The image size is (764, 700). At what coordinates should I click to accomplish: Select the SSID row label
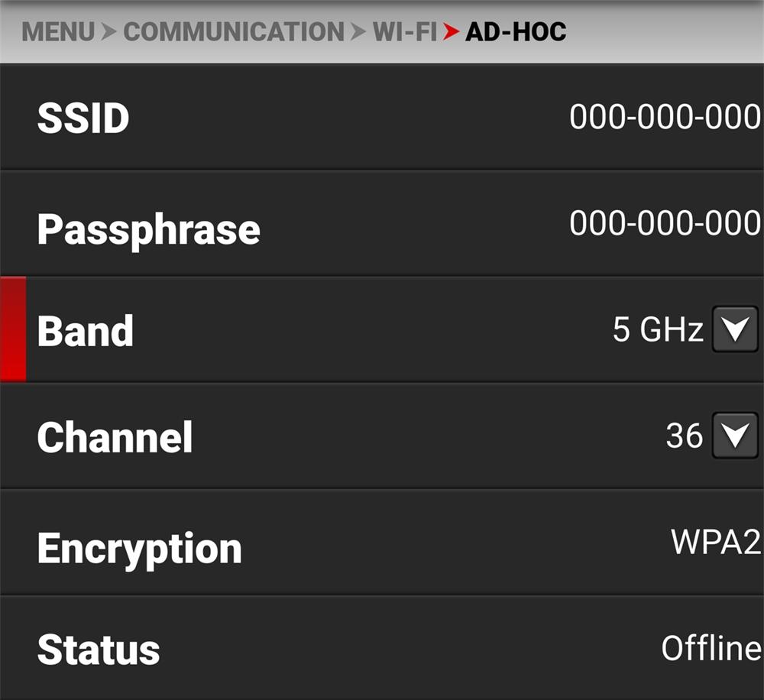83,118
